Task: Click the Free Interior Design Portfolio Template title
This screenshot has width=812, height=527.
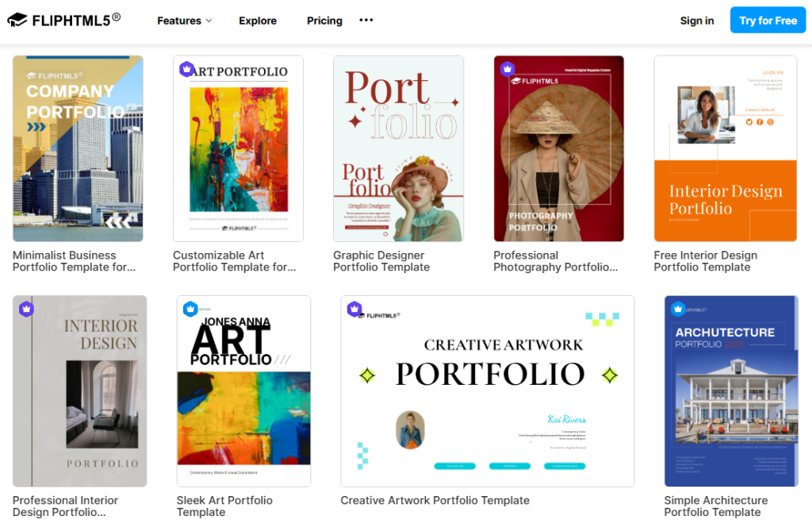Action: 707,261
